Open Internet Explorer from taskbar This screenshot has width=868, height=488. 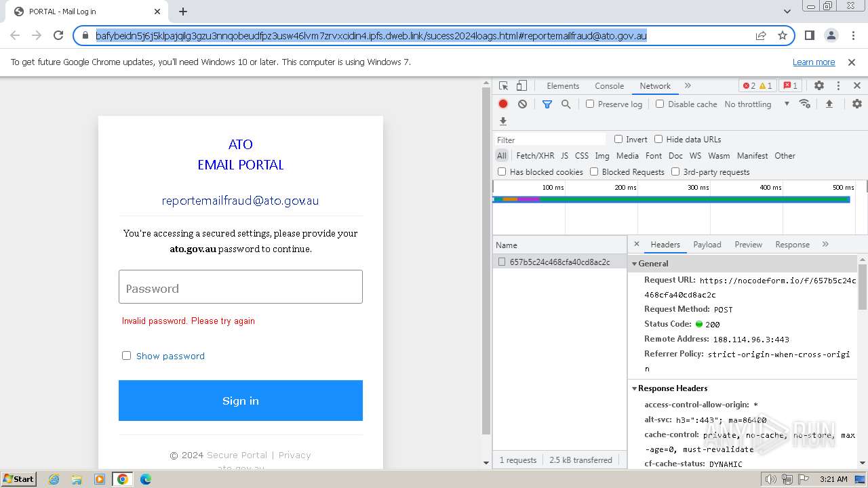coord(54,479)
